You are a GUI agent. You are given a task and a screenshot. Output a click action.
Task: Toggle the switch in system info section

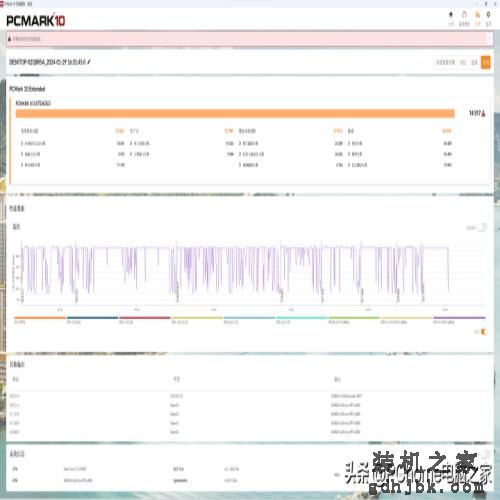pyautogui.click(x=485, y=455)
